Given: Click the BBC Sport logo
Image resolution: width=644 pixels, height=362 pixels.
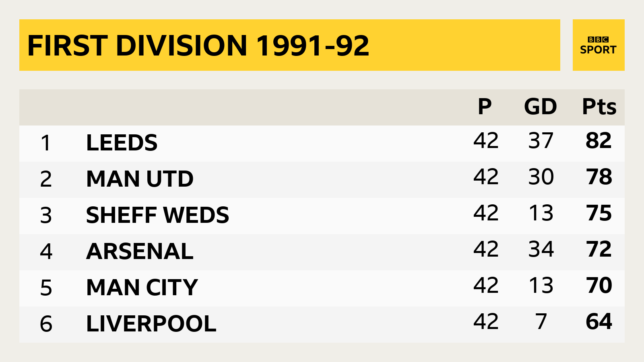Looking at the screenshot, I should (598, 45).
